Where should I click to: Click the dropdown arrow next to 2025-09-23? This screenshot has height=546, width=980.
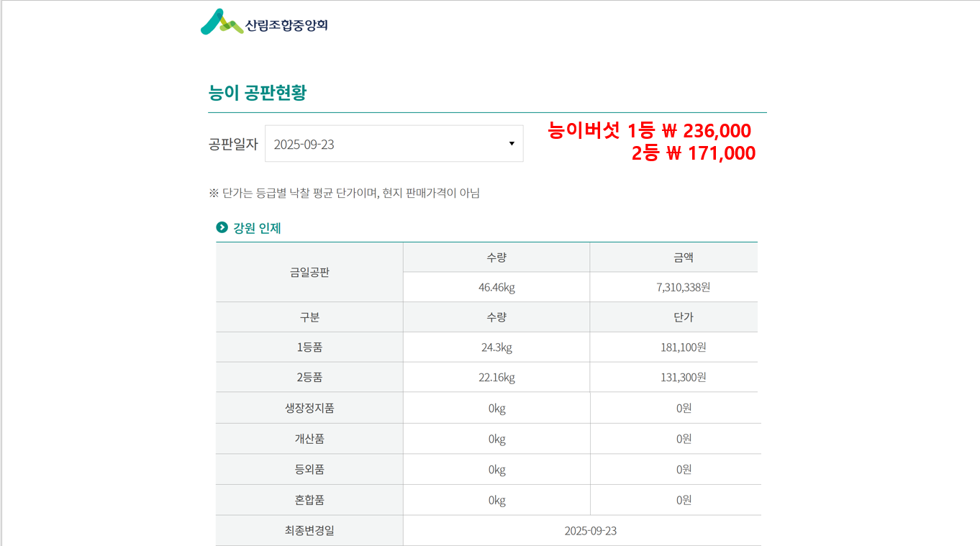[512, 144]
